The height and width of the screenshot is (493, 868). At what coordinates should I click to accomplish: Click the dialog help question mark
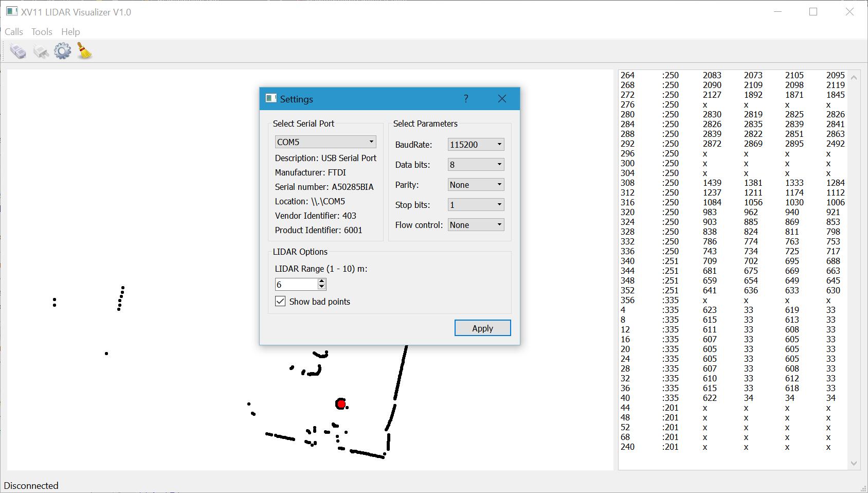466,99
